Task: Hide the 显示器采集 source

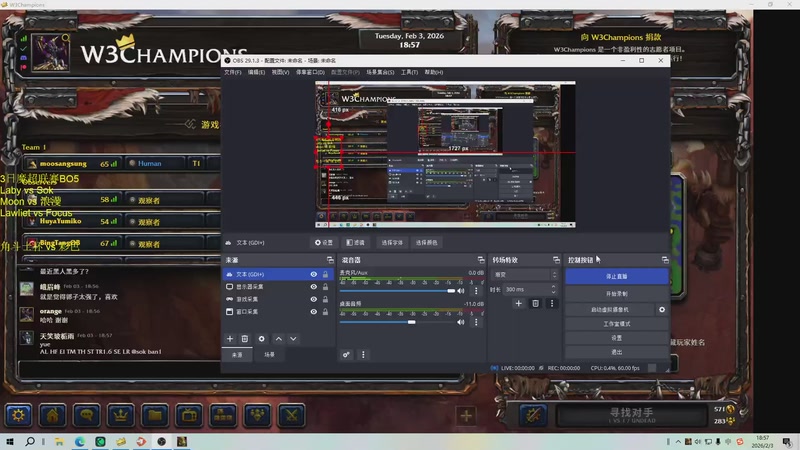Action: click(314, 287)
